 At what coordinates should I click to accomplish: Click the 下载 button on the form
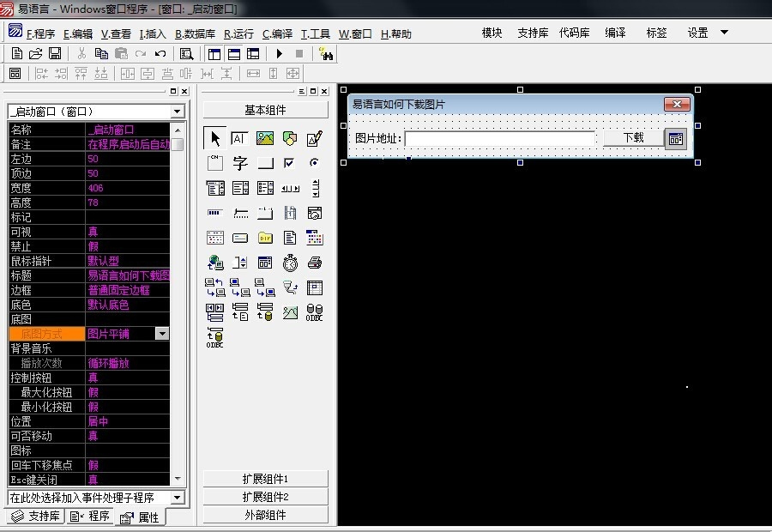[633, 137]
